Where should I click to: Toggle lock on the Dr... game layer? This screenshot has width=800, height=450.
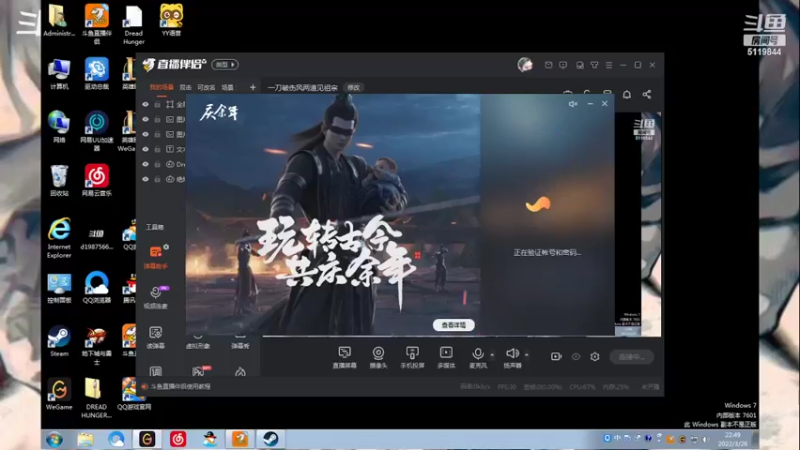157,164
